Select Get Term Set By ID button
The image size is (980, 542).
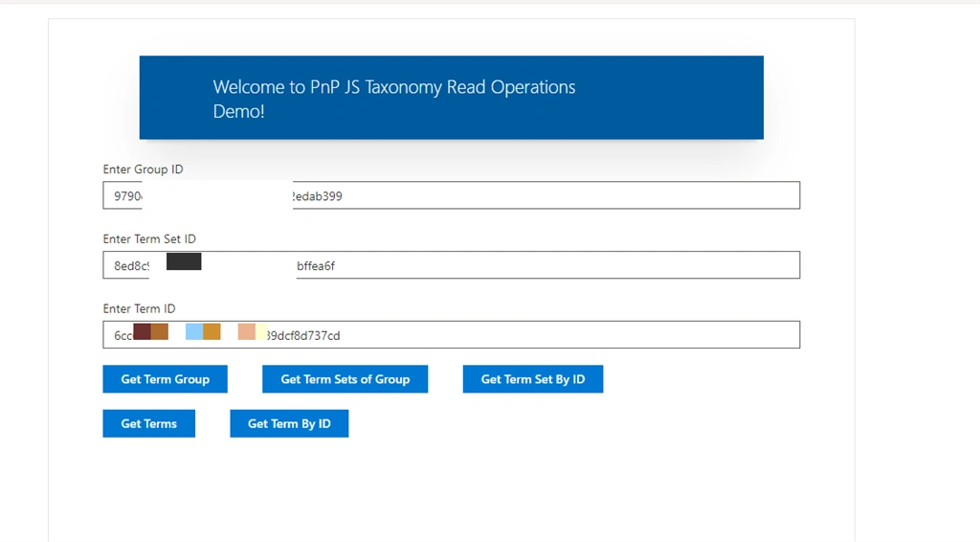click(533, 379)
